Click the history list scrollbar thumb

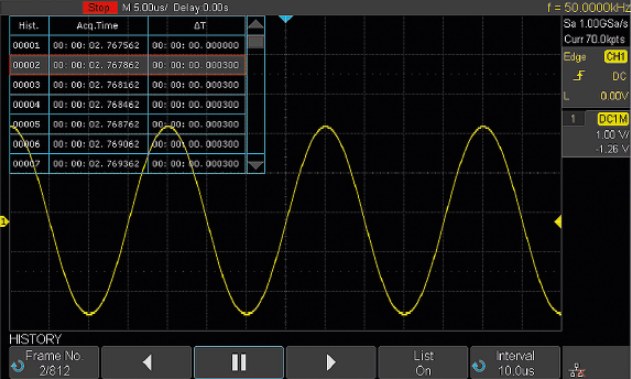pyautogui.click(x=256, y=41)
